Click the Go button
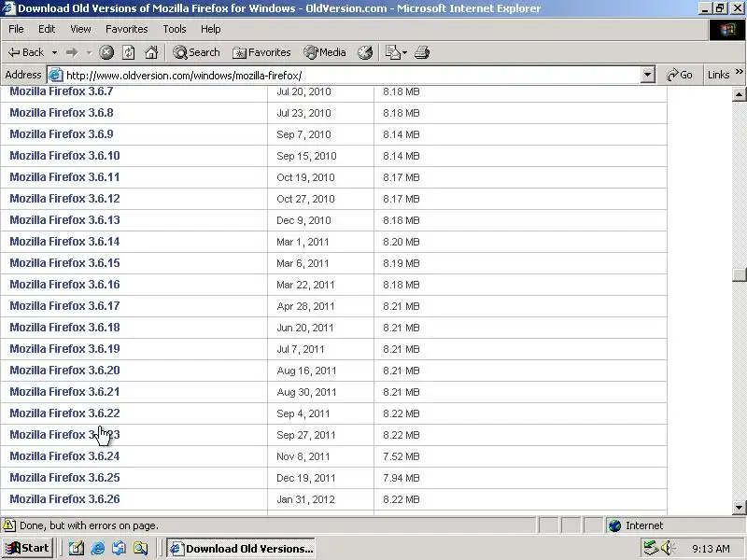Viewport: 747px width, 560px height. (680, 75)
